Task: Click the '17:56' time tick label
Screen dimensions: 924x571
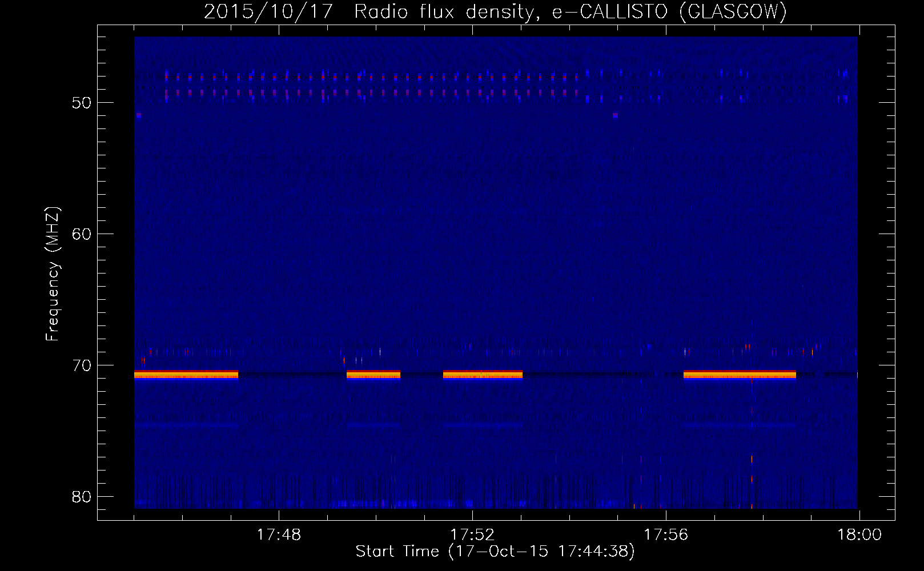Action: click(666, 535)
